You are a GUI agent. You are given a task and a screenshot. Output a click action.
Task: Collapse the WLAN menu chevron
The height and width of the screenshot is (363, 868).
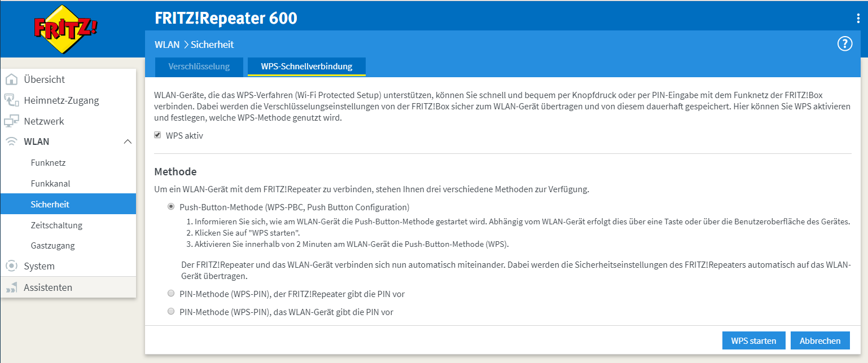coord(128,141)
